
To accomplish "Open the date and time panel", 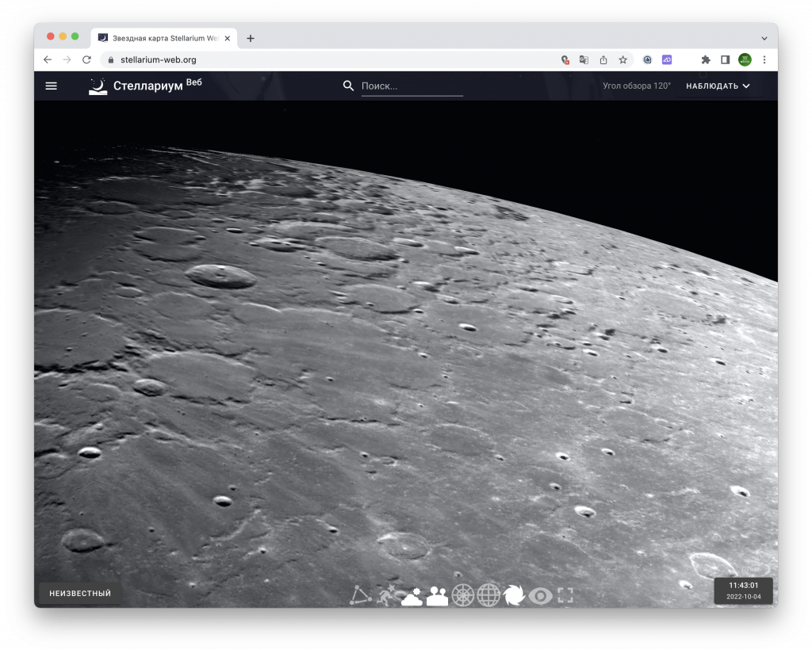I will (x=743, y=590).
